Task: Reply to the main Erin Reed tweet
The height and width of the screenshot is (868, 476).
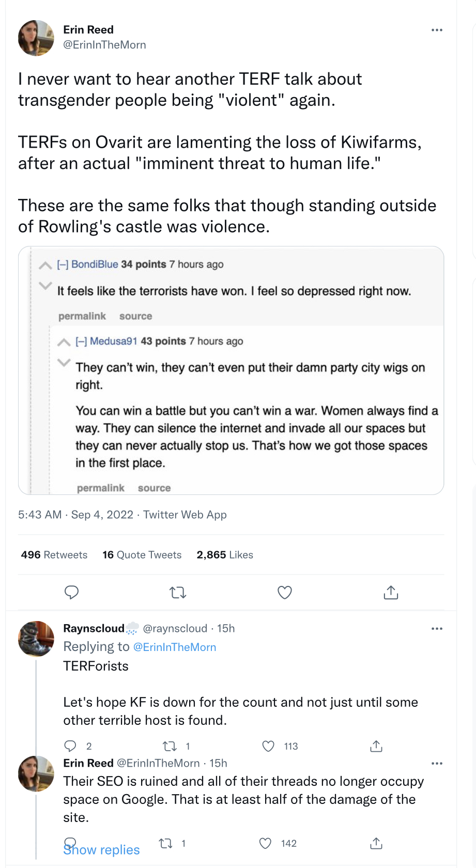Action: pyautogui.click(x=71, y=592)
